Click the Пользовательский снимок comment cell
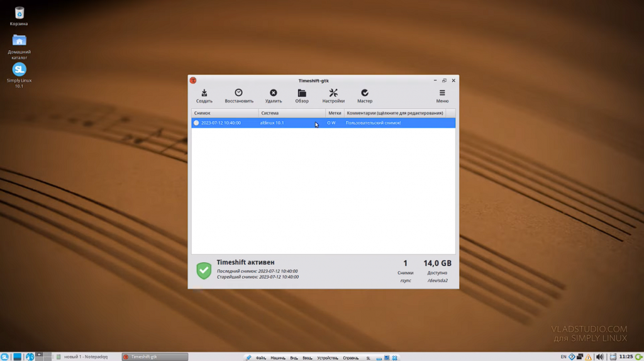The image size is (644, 361). [x=373, y=123]
